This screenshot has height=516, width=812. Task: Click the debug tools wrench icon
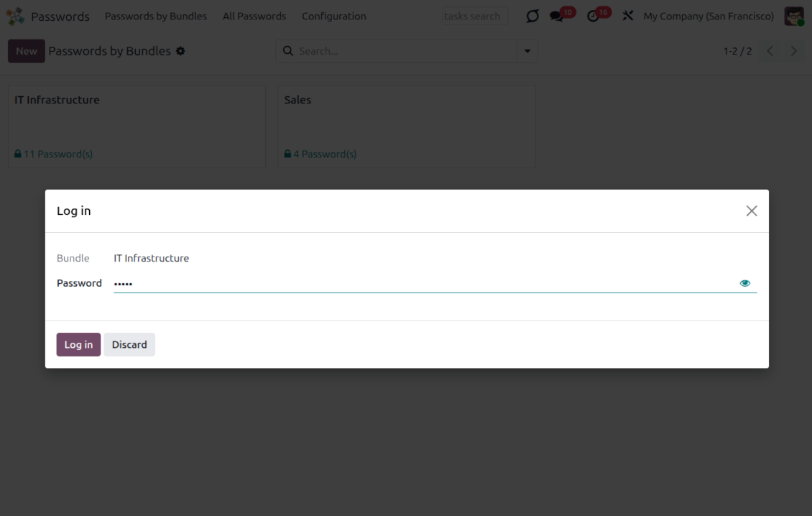click(627, 16)
